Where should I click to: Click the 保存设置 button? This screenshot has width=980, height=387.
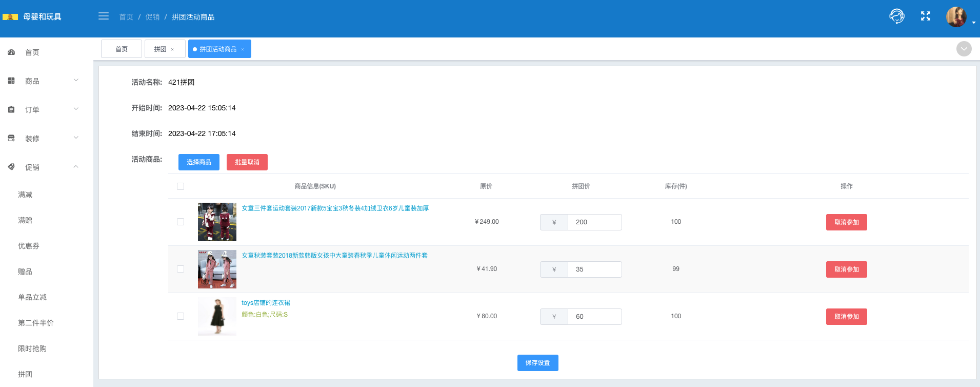(x=537, y=363)
